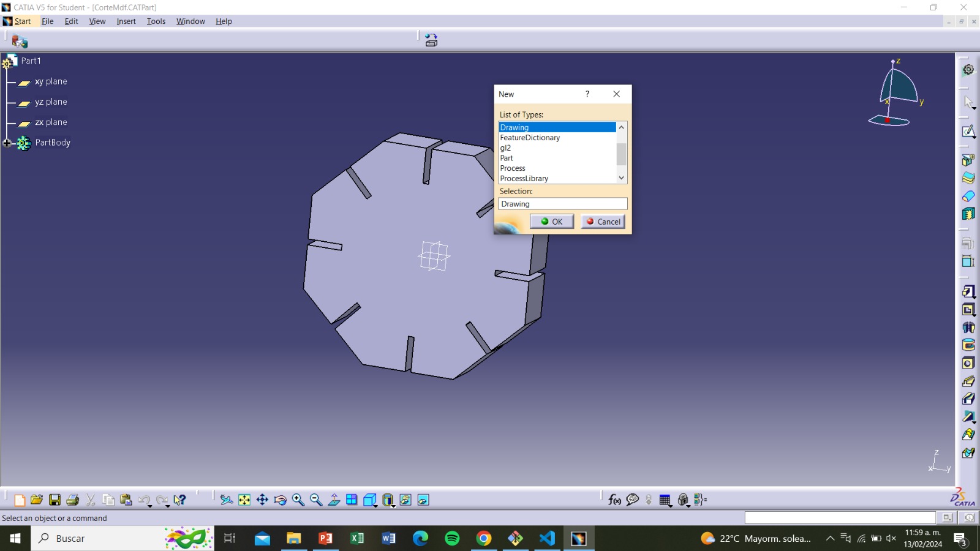Image resolution: width=980 pixels, height=551 pixels.
Task: Select xy plane in tree
Action: point(51,81)
